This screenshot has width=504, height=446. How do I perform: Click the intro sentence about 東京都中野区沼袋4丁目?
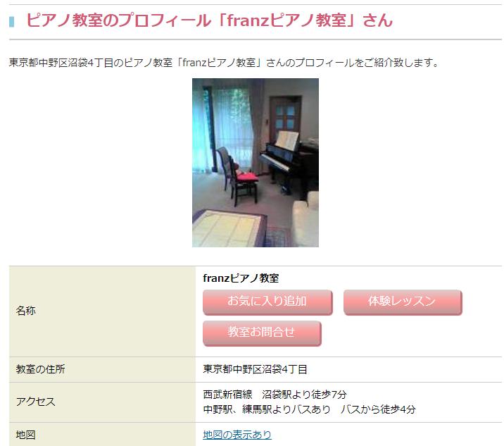point(224,63)
